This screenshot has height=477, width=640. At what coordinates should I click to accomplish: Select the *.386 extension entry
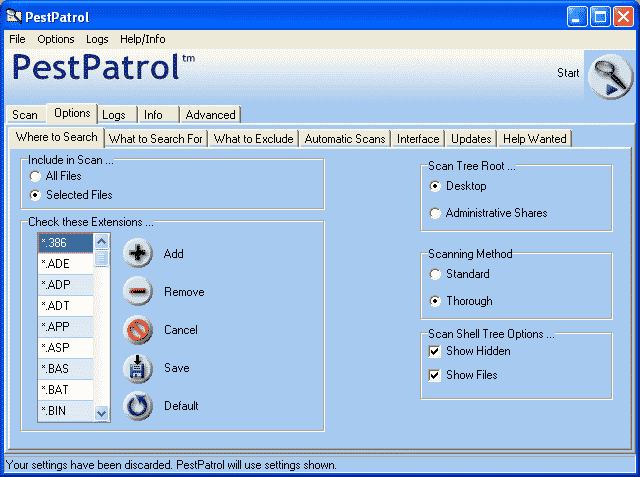(x=65, y=243)
